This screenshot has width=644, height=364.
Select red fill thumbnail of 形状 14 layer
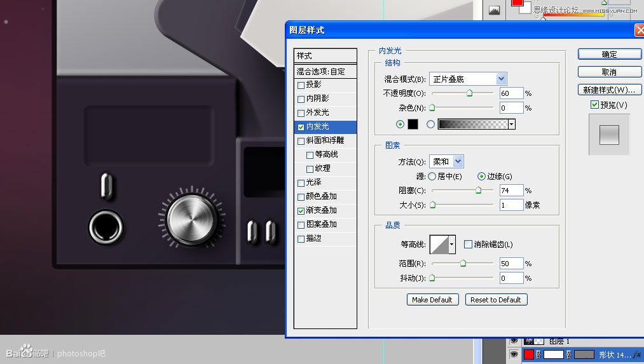[528, 354]
